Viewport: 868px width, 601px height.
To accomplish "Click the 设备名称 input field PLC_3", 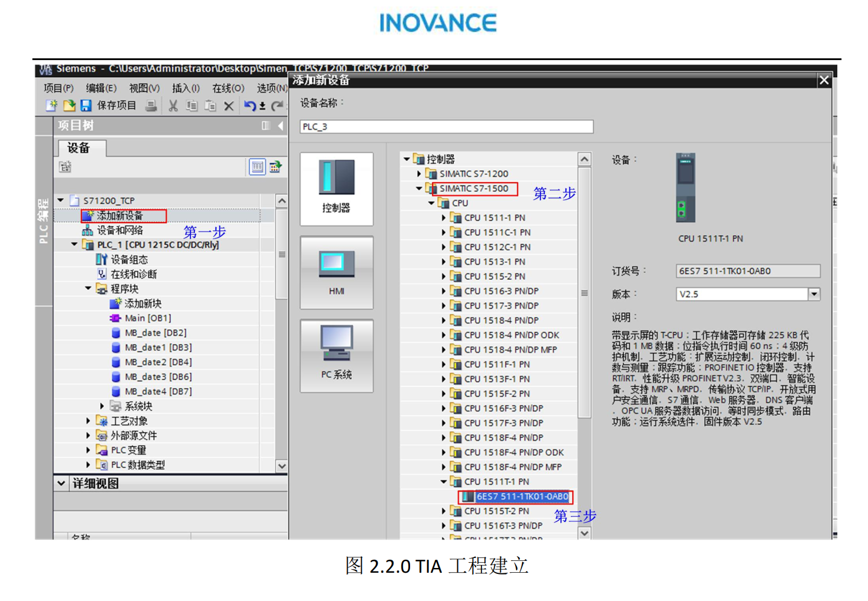I will tap(447, 127).
